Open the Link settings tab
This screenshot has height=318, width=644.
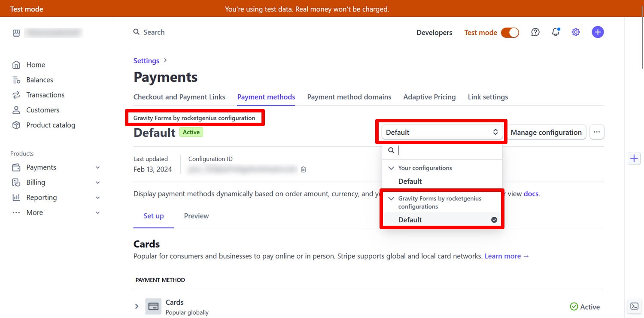[488, 97]
